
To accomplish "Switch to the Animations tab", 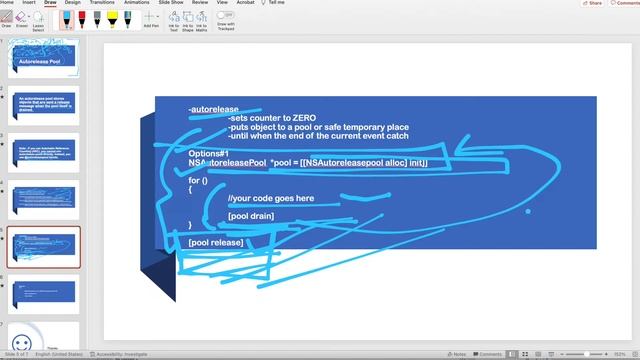I will click(x=137, y=2).
